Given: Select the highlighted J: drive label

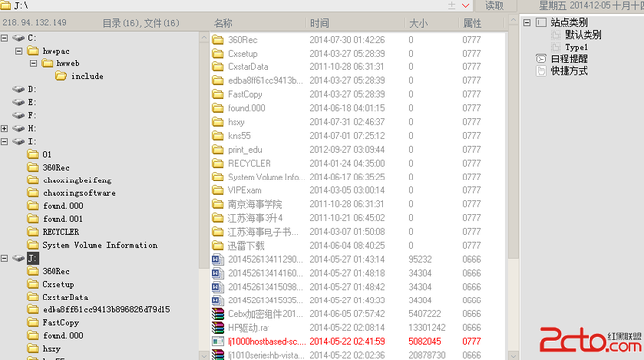Looking at the screenshot, I should (33, 258).
